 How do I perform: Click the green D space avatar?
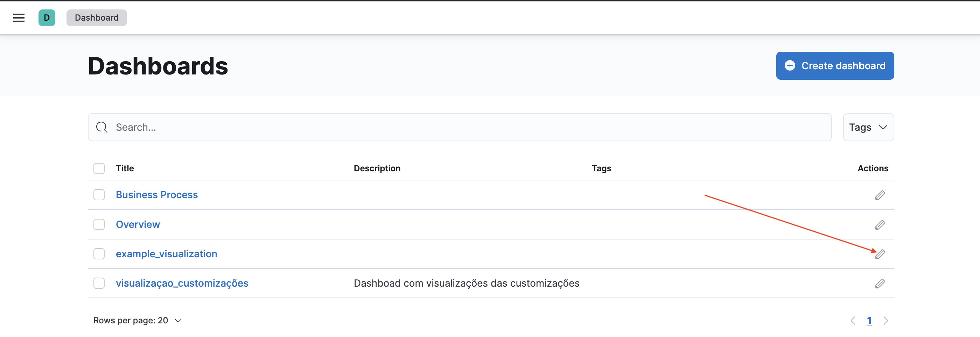pyautogui.click(x=47, y=18)
